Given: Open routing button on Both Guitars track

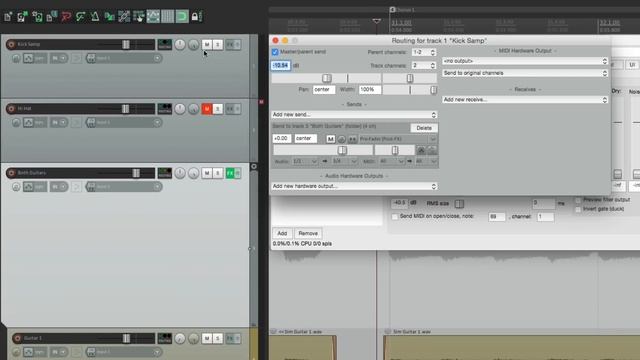Looking at the screenshot, I should [x=165, y=173].
